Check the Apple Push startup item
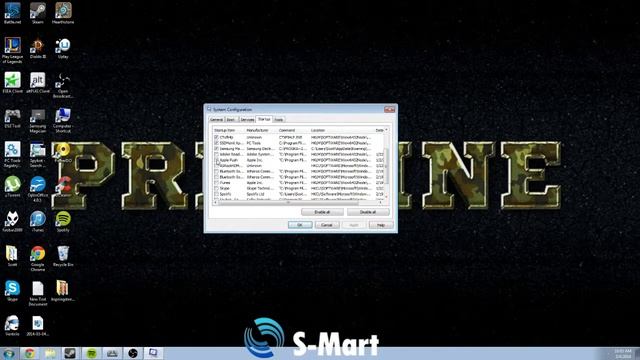This screenshot has width=640, height=360. pyautogui.click(x=216, y=160)
